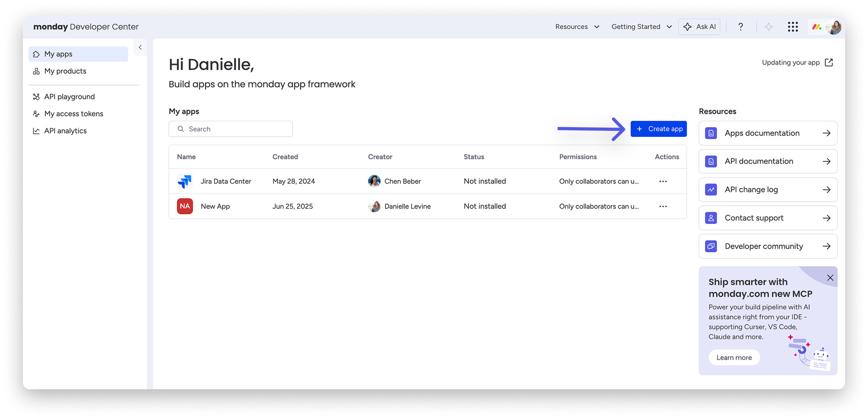The height and width of the screenshot is (419, 868).
Task: Click the Developer community chat icon
Action: pos(711,247)
